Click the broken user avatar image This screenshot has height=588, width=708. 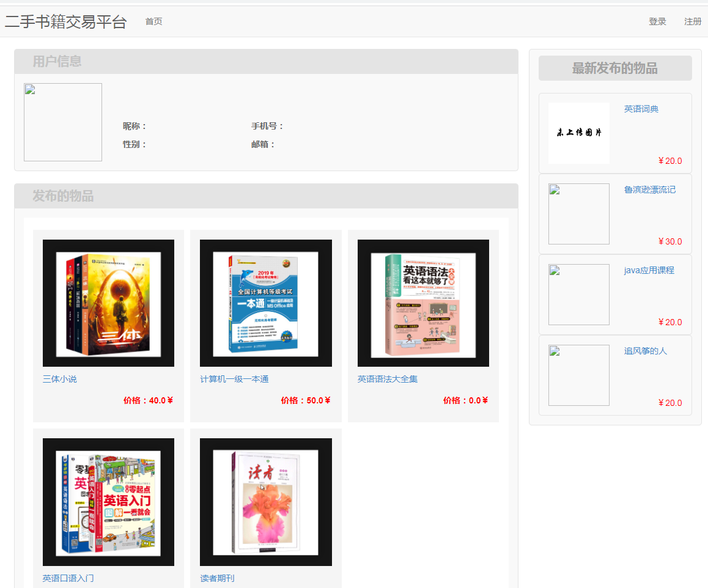coord(63,122)
